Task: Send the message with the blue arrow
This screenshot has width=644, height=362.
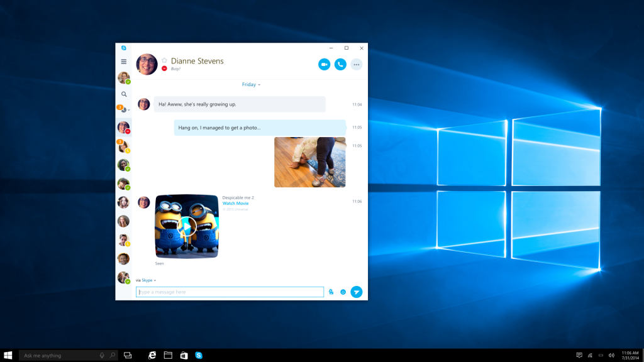Action: pyautogui.click(x=357, y=292)
